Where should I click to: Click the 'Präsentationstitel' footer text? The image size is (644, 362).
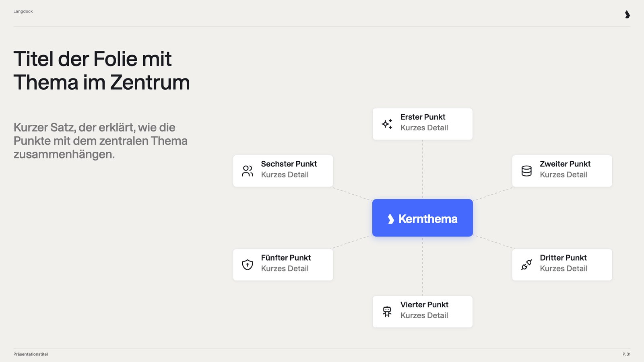point(31,354)
